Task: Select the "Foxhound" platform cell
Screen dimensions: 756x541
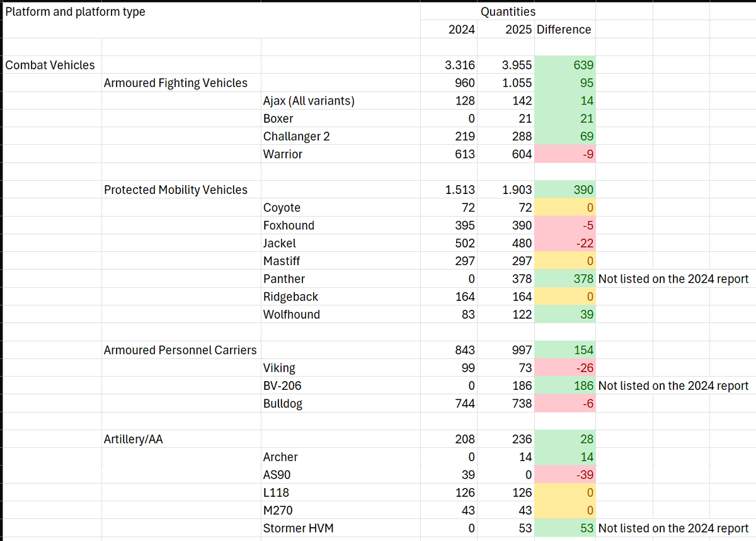Action: point(340,225)
